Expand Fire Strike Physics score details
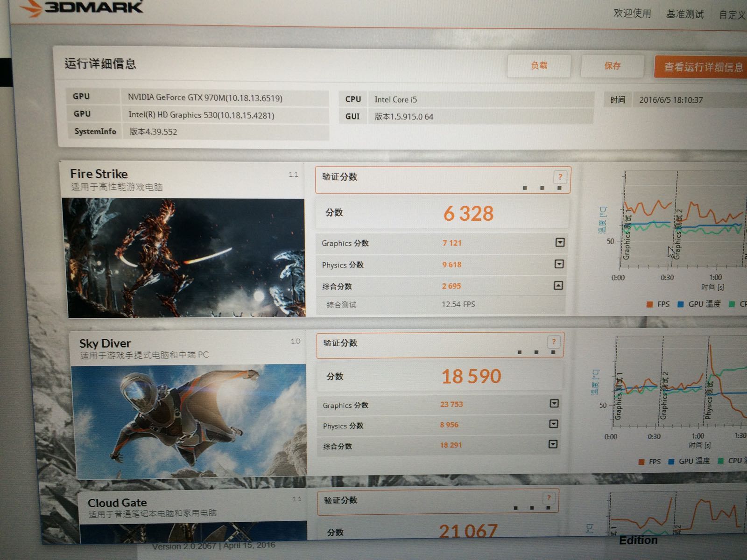Viewport: 747px width, 560px height. pos(559,264)
